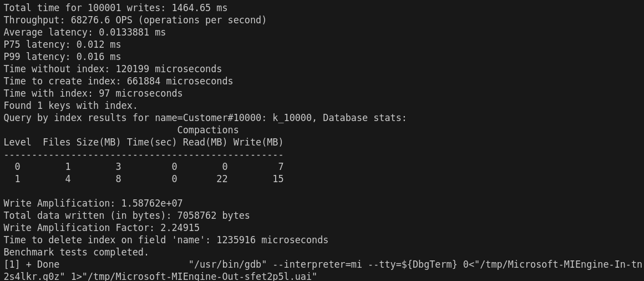The height and width of the screenshot is (281, 644).
Task: Click the Total data written 7058762 bytes
Action: [126, 215]
